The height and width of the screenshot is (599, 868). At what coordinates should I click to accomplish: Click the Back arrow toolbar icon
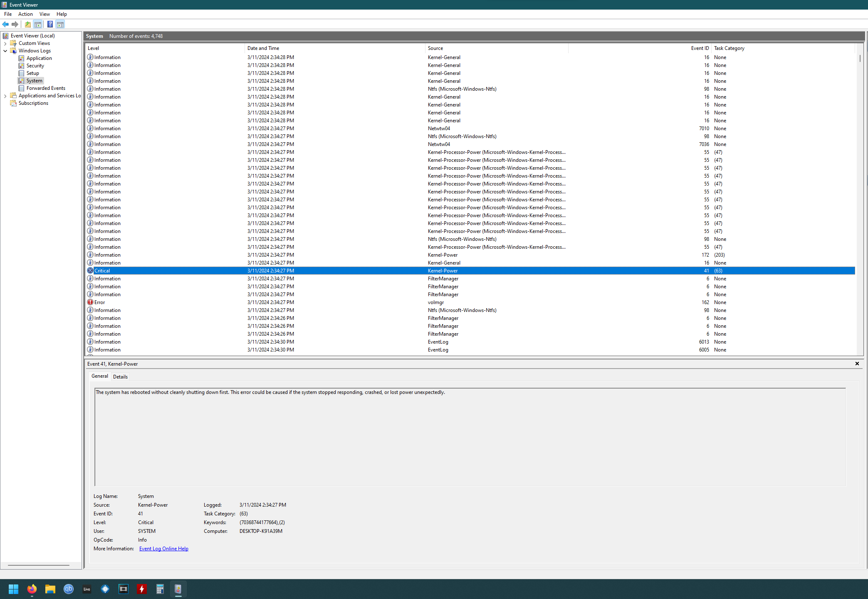tap(5, 24)
